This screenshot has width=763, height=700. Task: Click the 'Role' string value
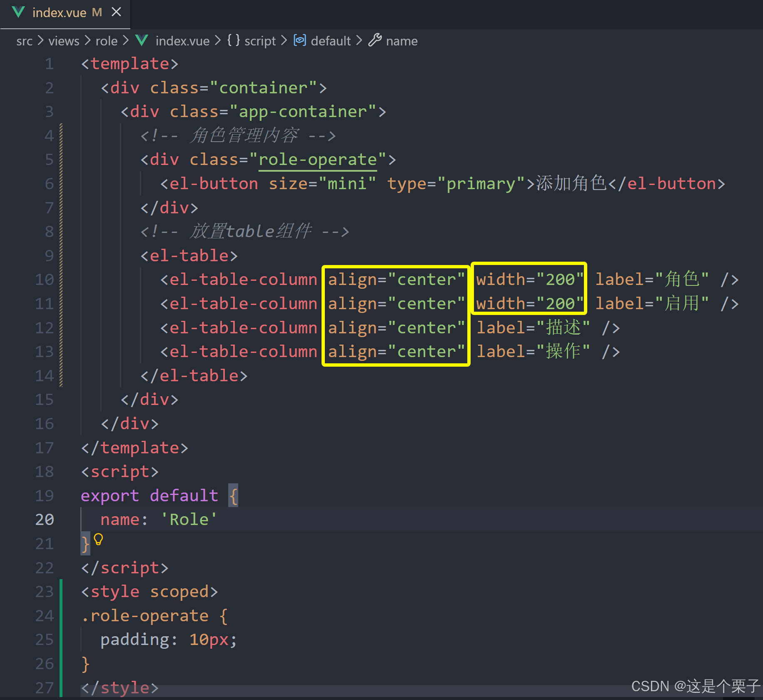[x=189, y=520]
